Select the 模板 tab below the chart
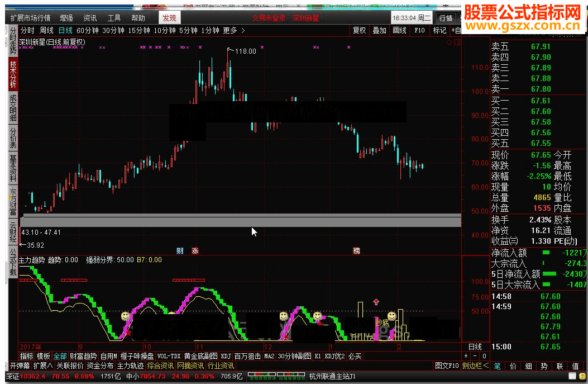Image resolution: width=588 pixels, height=384 pixels. (x=43, y=356)
